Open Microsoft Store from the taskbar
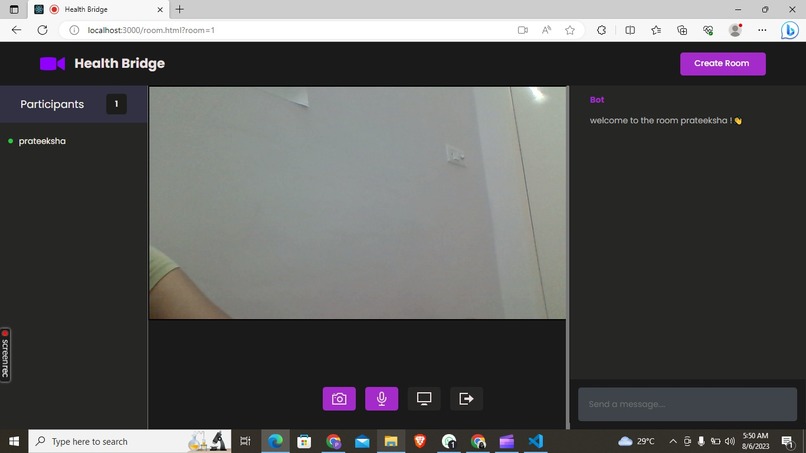 (x=304, y=441)
